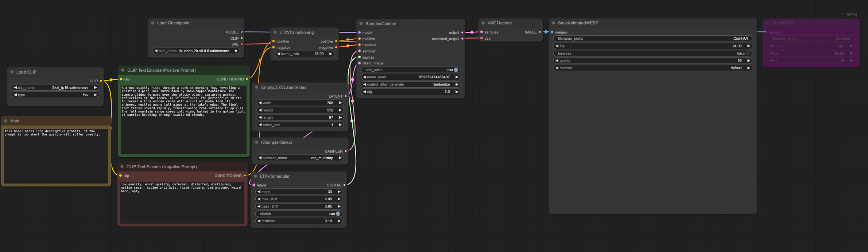Open control_after_generate selector showing randomize
The width and height of the screenshot is (868, 252).
(411, 84)
